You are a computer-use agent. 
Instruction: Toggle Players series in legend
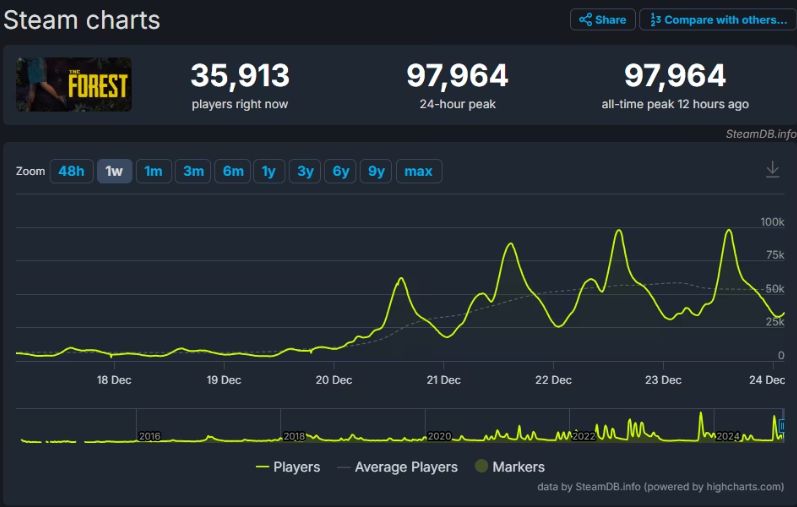pyautogui.click(x=288, y=467)
